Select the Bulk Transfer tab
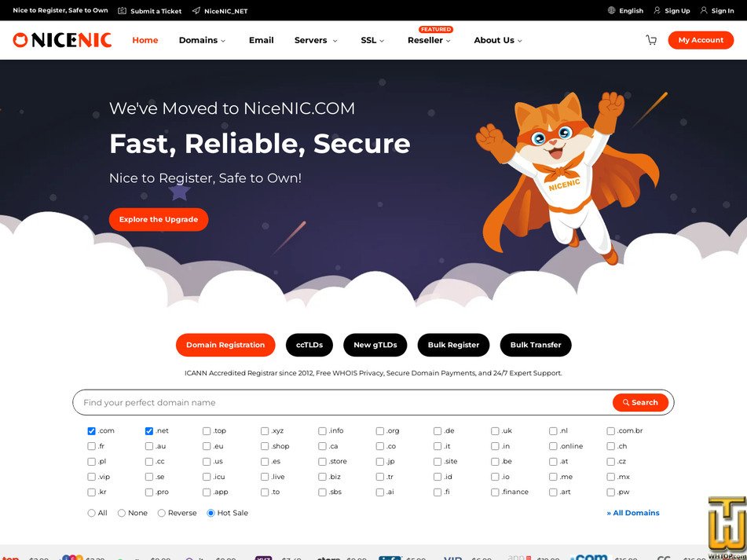The image size is (747, 560). tap(535, 345)
